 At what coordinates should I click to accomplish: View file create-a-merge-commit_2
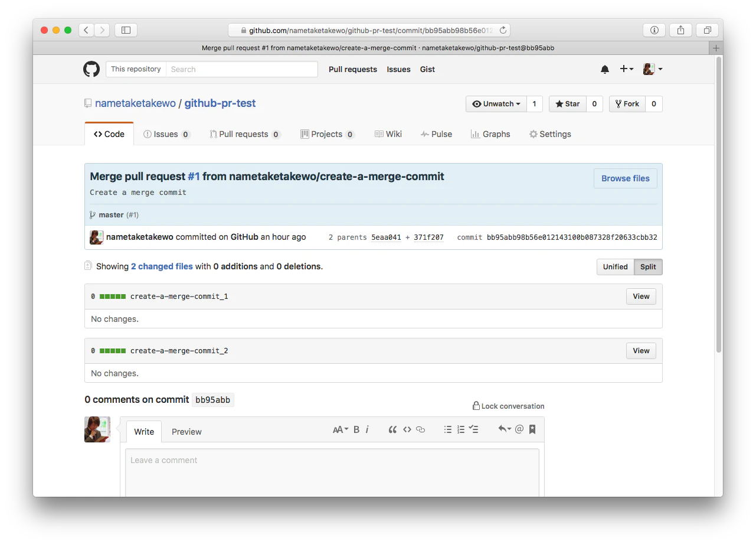coord(641,351)
